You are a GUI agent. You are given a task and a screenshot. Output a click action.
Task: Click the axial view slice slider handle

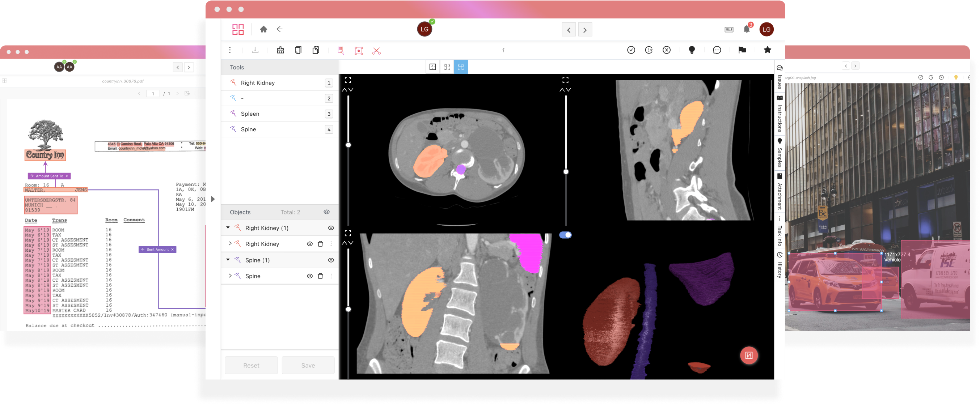348,145
